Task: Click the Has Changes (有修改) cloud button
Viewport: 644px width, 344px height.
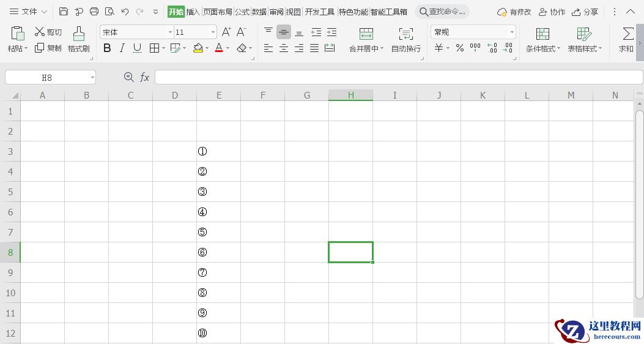Action: click(x=514, y=12)
